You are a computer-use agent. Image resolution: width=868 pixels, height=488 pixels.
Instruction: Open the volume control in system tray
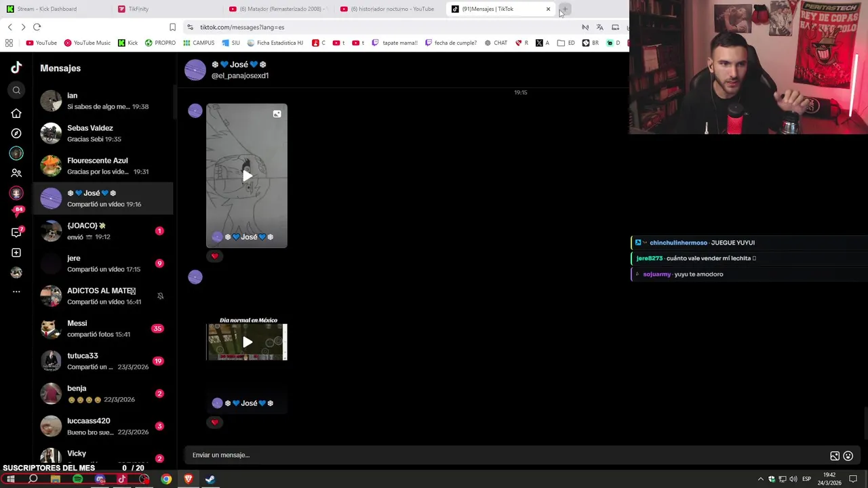tap(793, 479)
